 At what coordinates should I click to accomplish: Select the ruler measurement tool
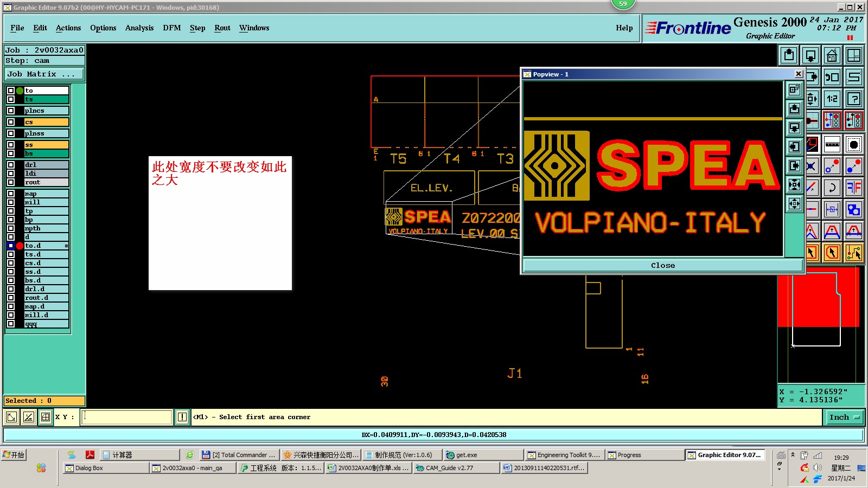point(832,145)
